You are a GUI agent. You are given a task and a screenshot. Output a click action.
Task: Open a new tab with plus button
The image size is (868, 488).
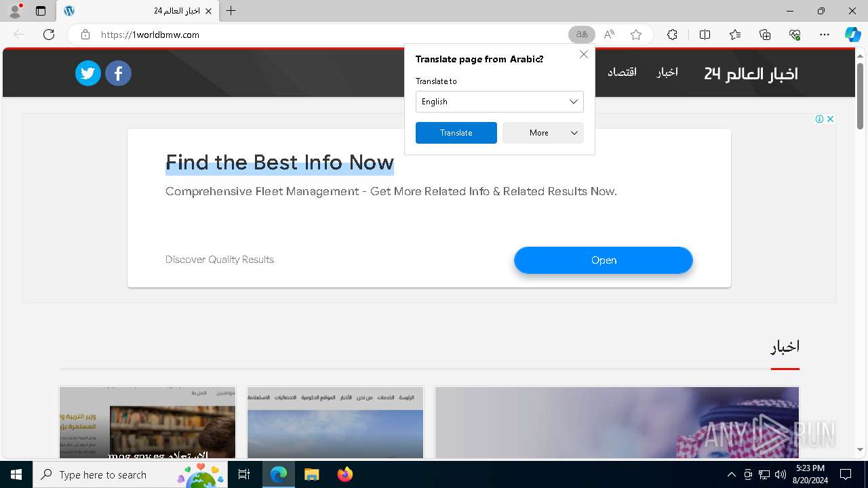pos(231,11)
